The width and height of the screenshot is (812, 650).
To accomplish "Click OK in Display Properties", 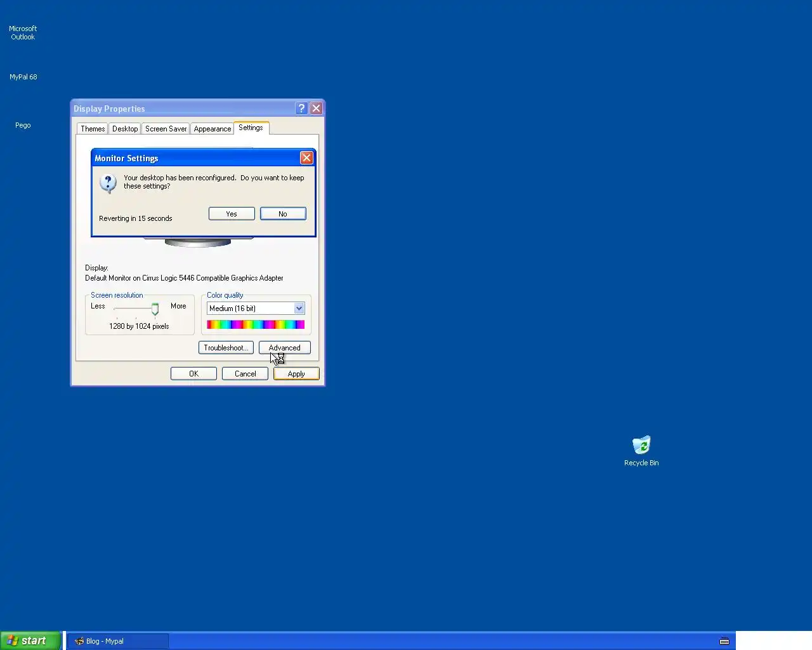I will [x=194, y=374].
